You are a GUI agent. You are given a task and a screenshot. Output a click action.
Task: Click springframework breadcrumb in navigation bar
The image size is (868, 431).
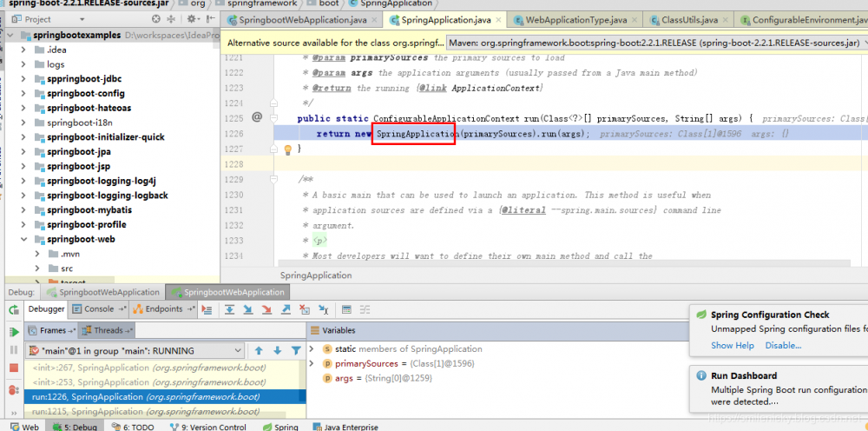(255, 3)
